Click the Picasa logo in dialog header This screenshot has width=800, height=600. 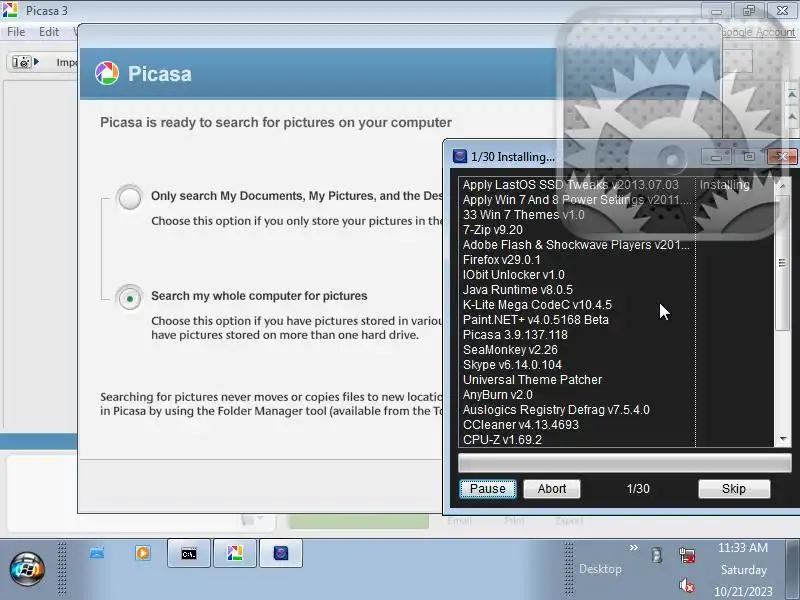coord(107,73)
